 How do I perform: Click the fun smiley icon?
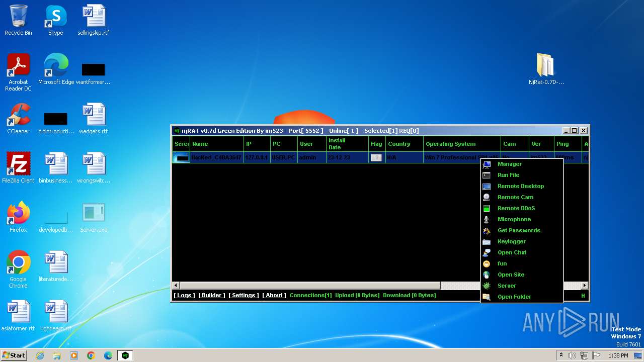pyautogui.click(x=487, y=264)
